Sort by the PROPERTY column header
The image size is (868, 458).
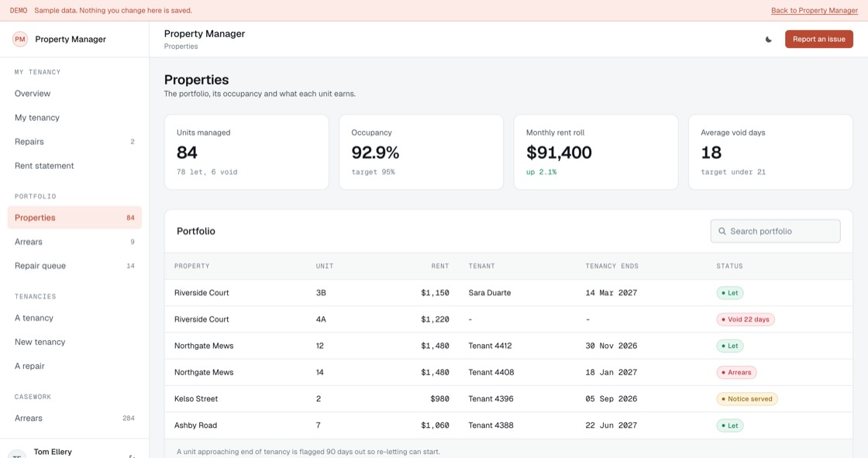191,267
